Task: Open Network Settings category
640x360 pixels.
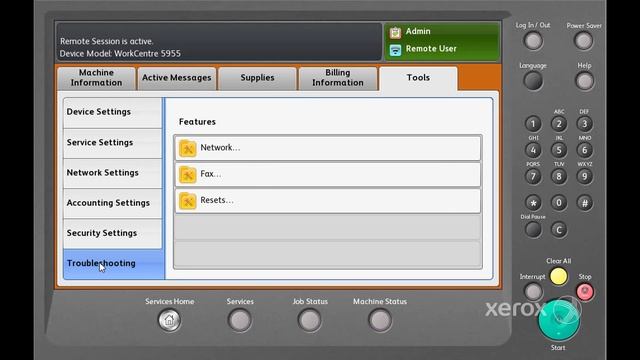Action: pos(113,173)
